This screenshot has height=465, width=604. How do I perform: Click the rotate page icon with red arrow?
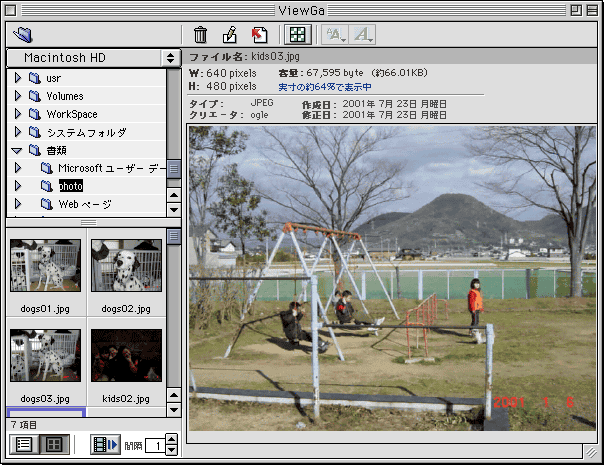pyautogui.click(x=260, y=35)
